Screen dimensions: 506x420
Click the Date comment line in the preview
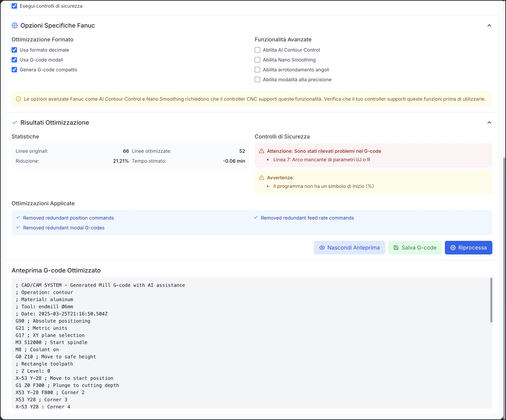click(x=62, y=314)
